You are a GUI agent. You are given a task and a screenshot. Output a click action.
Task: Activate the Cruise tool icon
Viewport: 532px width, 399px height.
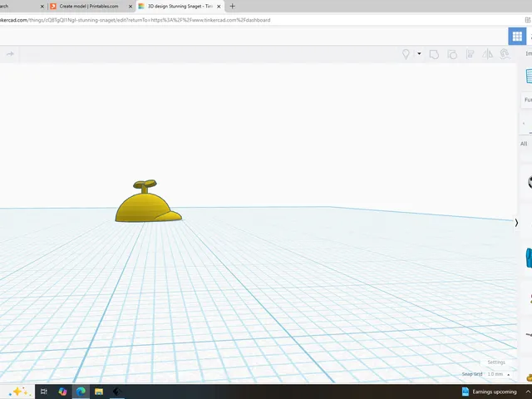(x=505, y=54)
